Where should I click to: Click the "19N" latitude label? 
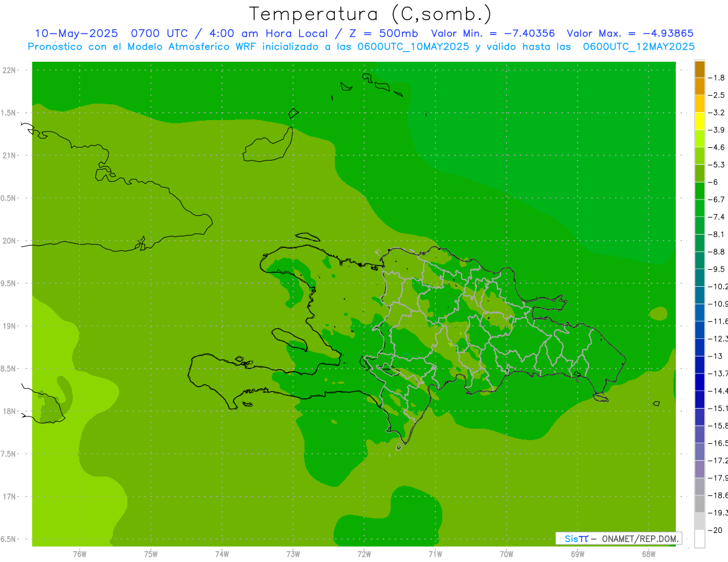pos(9,326)
